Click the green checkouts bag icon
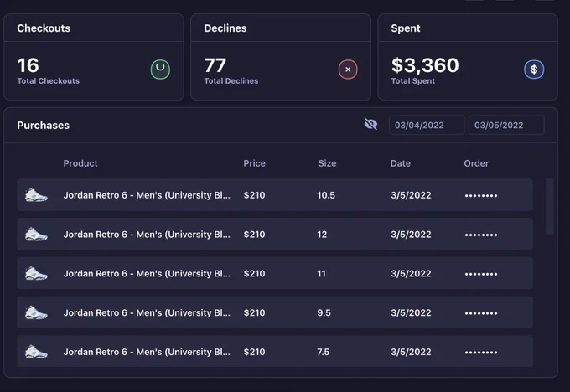 (x=160, y=70)
